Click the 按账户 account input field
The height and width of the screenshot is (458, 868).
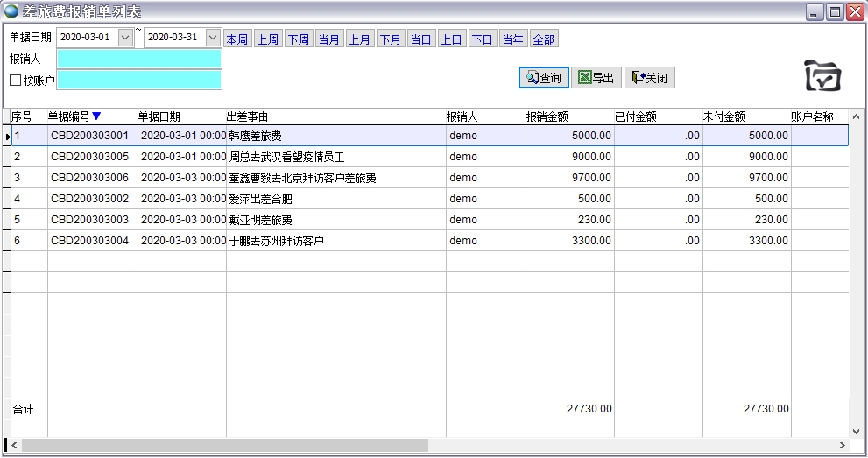click(138, 81)
